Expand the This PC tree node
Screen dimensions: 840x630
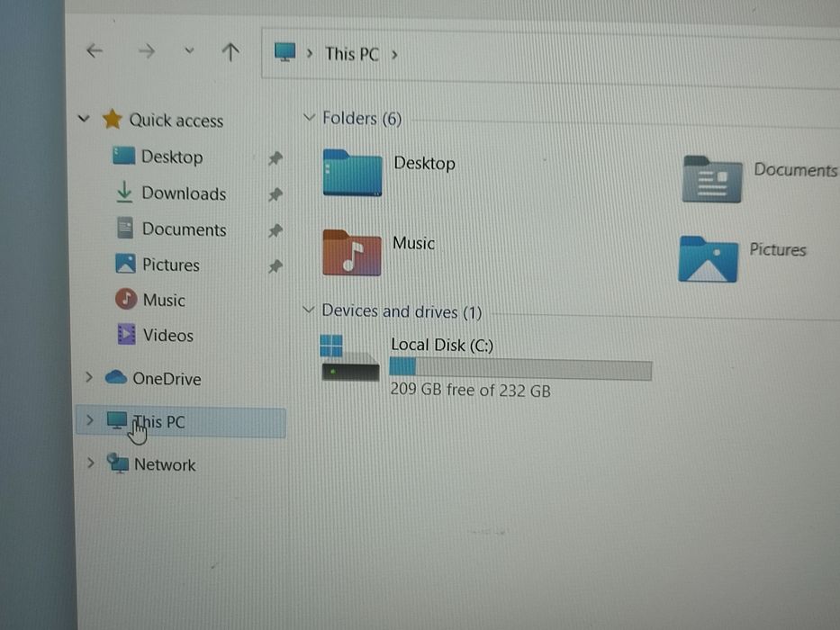click(89, 420)
